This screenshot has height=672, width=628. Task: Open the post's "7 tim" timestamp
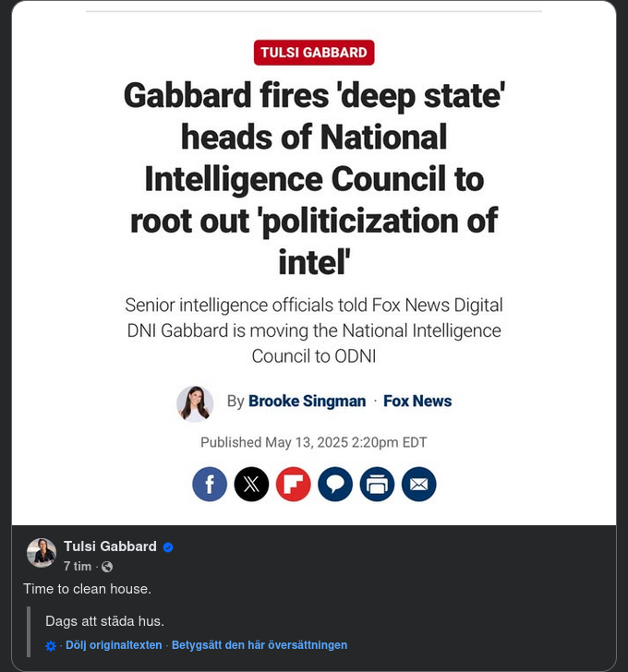click(78, 567)
